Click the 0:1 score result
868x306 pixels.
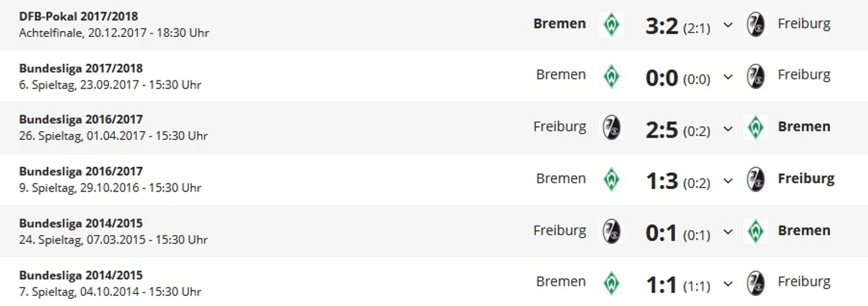661,233
